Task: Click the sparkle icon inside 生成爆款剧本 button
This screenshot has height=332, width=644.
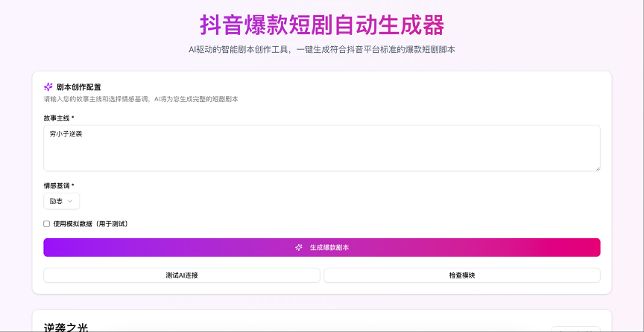Action: point(299,247)
